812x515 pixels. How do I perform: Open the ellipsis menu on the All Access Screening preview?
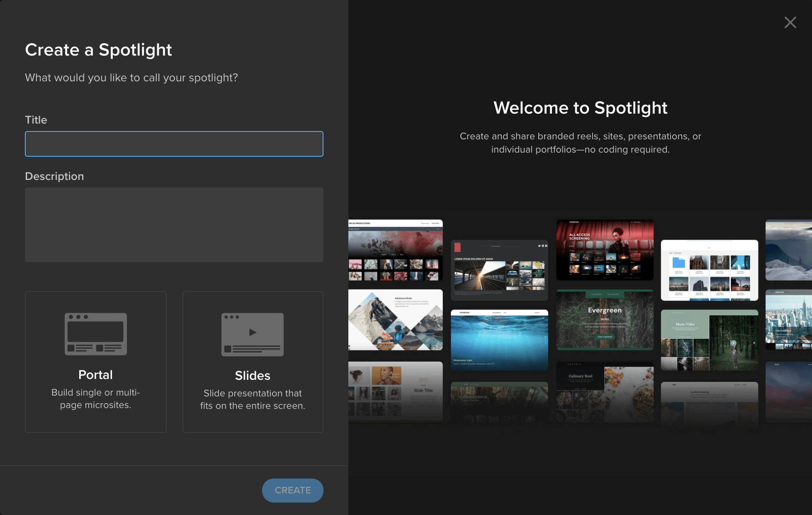point(571,246)
